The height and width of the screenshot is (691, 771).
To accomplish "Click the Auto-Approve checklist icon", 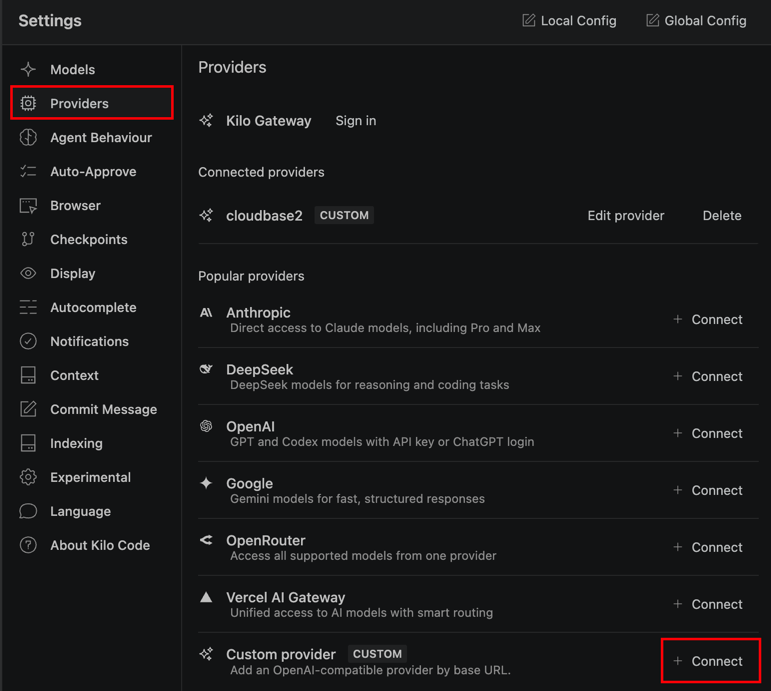I will click(x=28, y=171).
